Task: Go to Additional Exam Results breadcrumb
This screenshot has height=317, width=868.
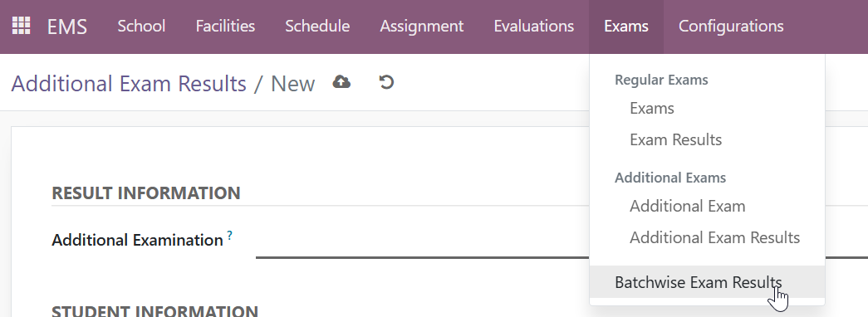Action: (129, 84)
